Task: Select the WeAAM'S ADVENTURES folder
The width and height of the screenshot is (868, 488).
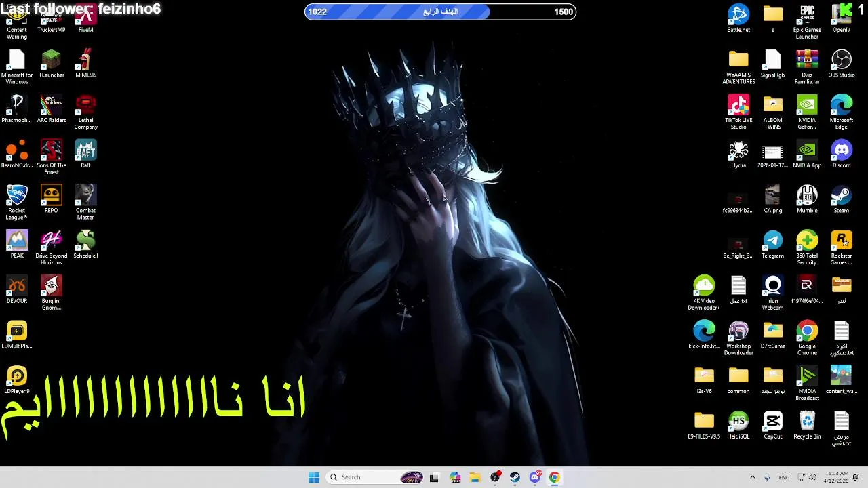Action: tap(738, 66)
